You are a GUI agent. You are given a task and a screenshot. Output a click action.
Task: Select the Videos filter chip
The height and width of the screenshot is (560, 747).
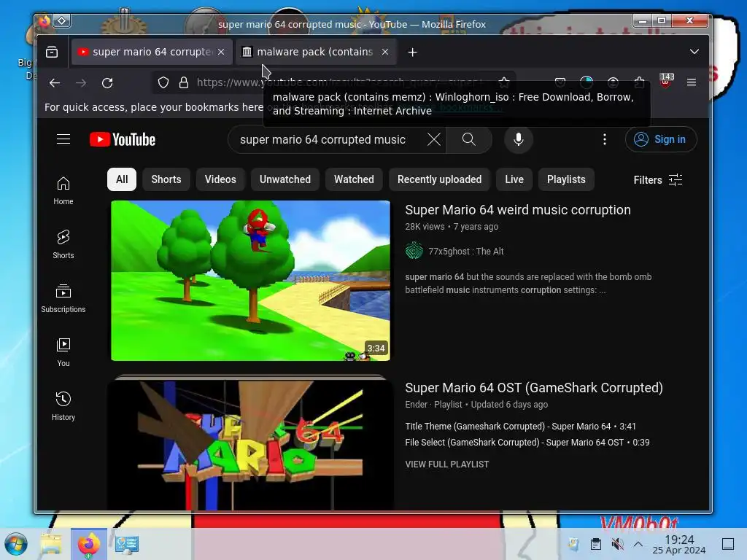(x=220, y=179)
